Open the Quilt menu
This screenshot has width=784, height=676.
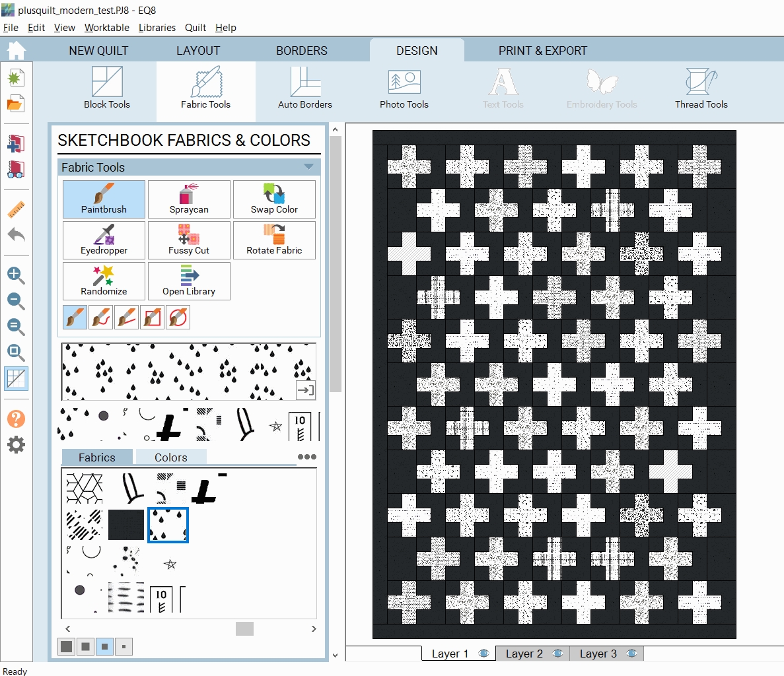195,28
